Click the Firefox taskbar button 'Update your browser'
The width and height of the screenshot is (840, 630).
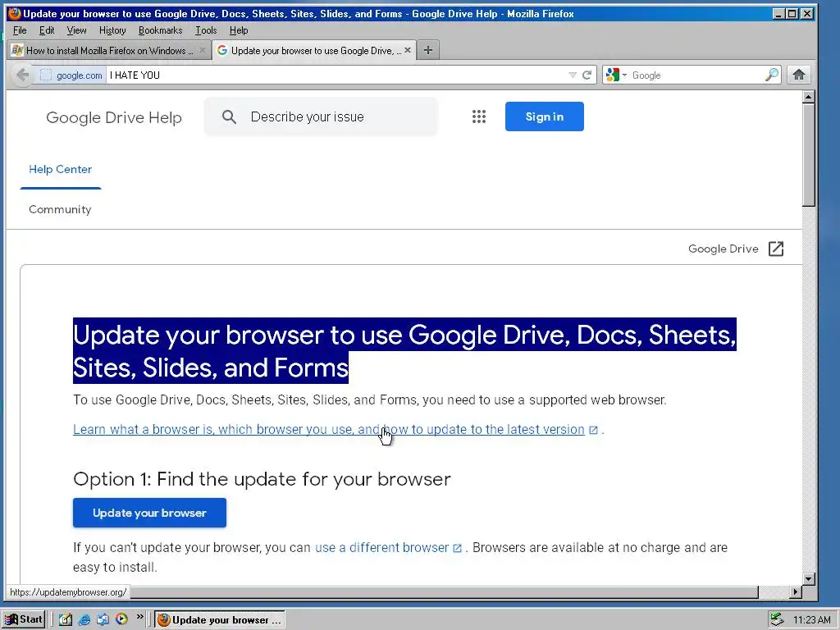220,619
